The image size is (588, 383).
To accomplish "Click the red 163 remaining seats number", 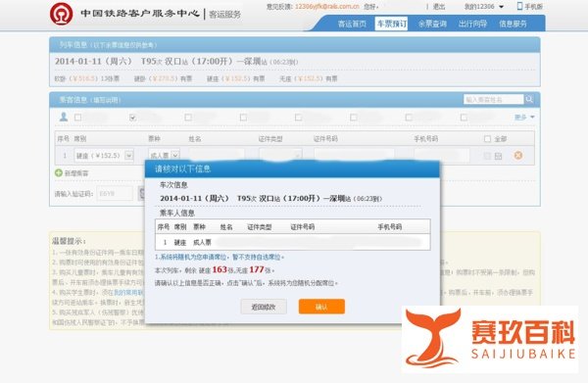I will [220, 269].
